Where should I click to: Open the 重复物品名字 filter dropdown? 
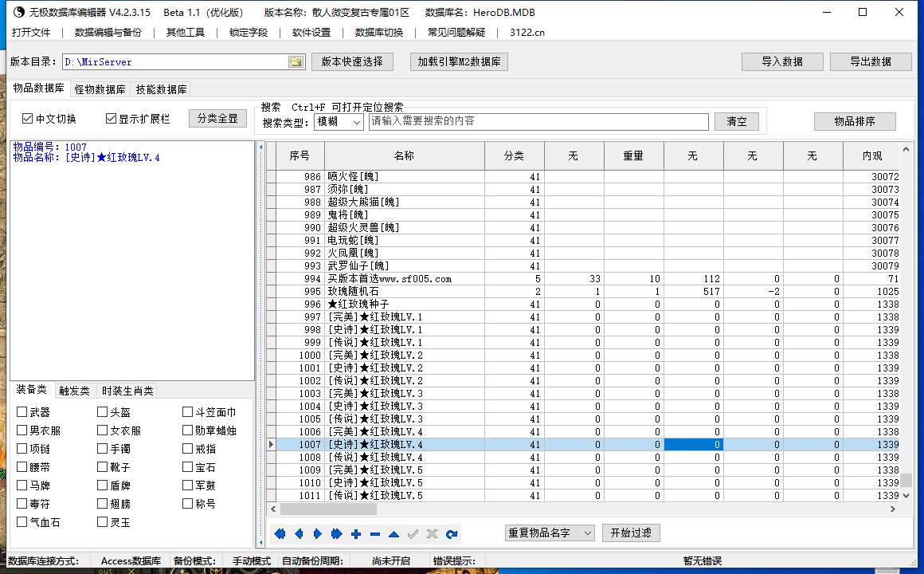point(549,533)
